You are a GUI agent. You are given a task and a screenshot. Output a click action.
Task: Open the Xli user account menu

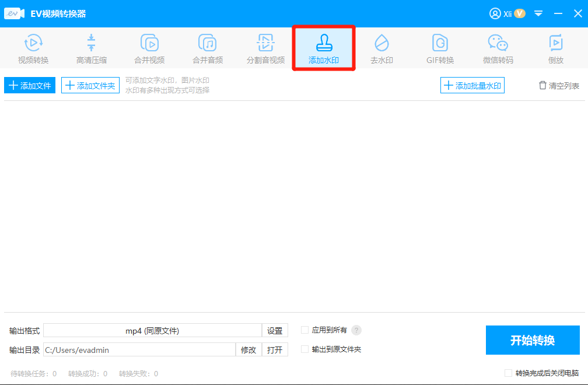pyautogui.click(x=505, y=13)
